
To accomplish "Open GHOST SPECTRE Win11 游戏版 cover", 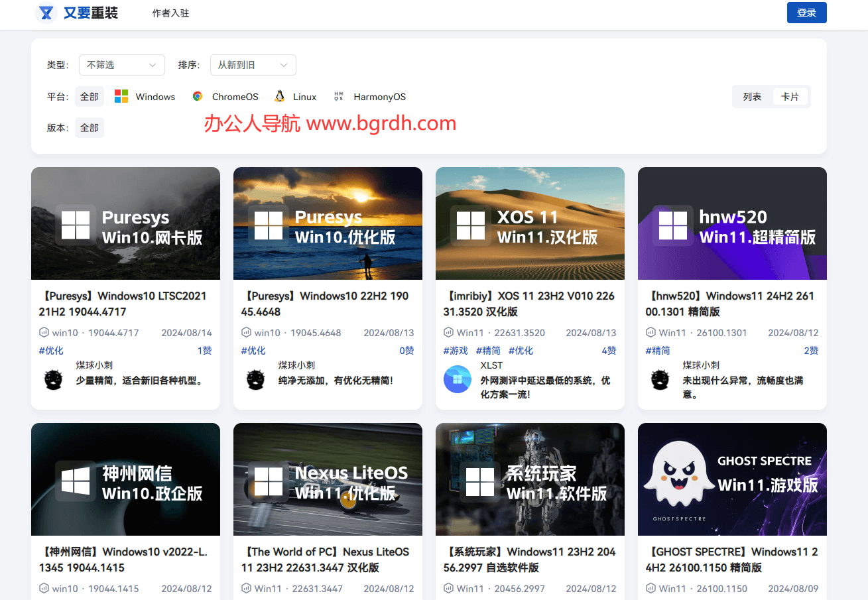I will pos(732,479).
